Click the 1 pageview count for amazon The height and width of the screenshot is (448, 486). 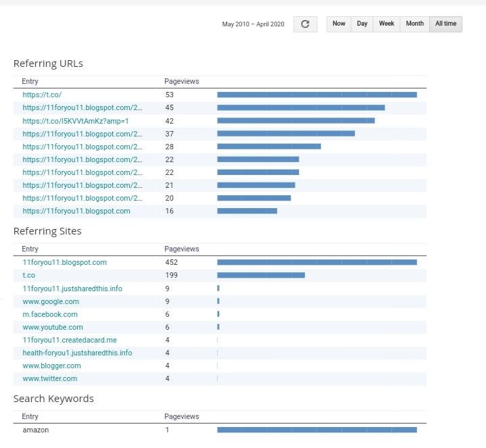click(x=167, y=430)
